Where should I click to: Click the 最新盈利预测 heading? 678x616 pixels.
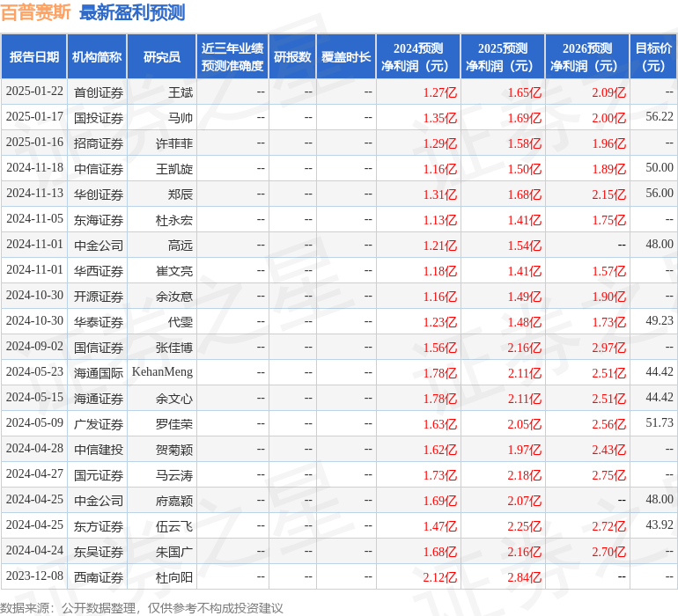tap(132, 12)
